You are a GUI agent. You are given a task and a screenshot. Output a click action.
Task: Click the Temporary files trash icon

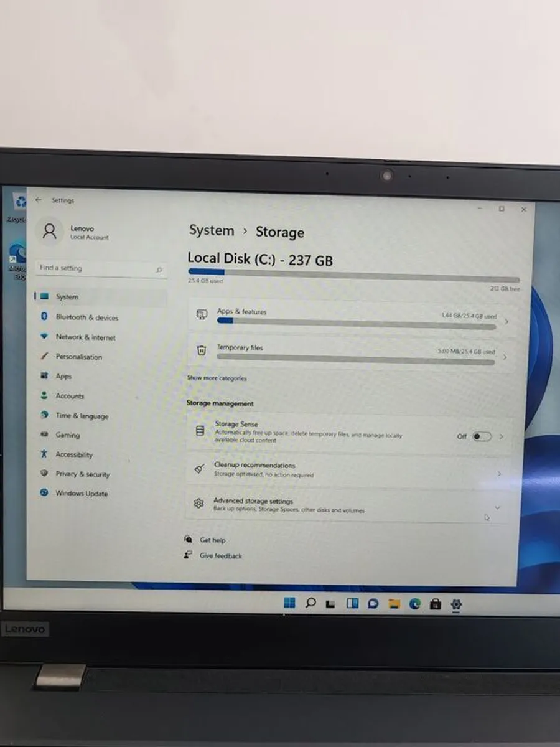coord(201,351)
